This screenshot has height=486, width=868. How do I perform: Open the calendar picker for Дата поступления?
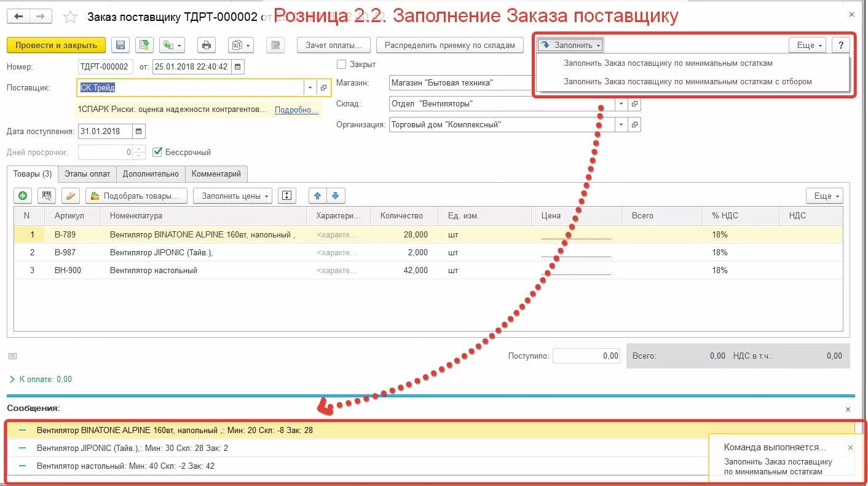click(139, 131)
